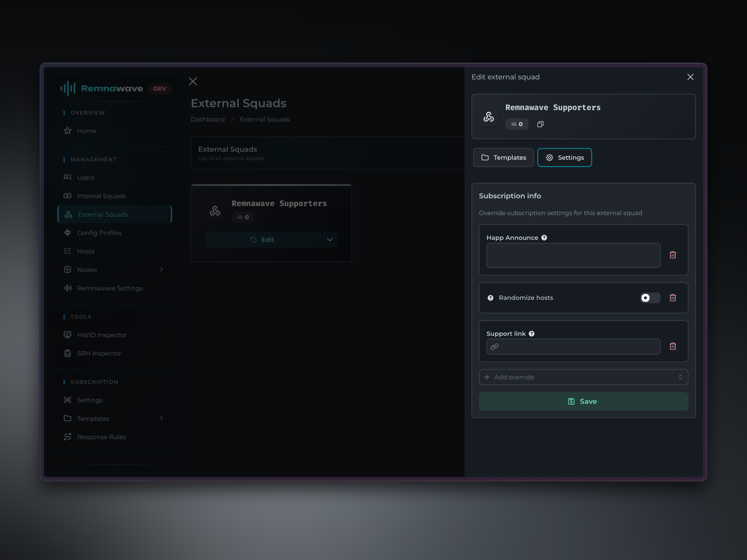Open the Add override selector
747x560 pixels.
[583, 377]
